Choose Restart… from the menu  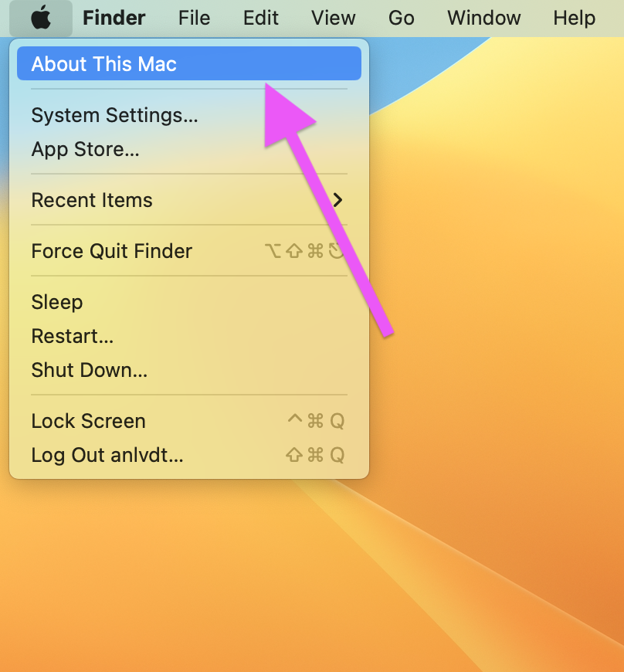(x=189, y=336)
